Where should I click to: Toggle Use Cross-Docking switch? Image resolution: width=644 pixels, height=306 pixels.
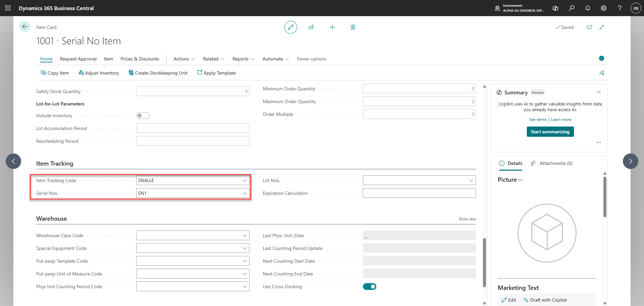(x=370, y=287)
